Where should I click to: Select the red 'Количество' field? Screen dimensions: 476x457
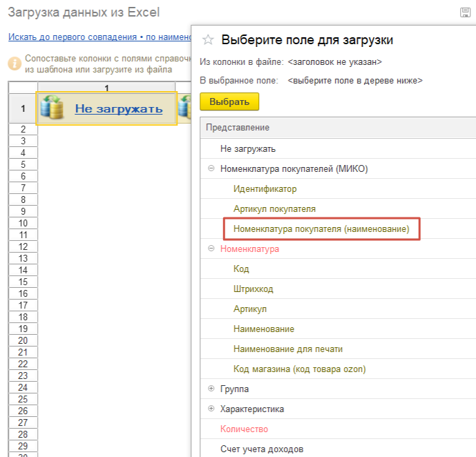[244, 429]
